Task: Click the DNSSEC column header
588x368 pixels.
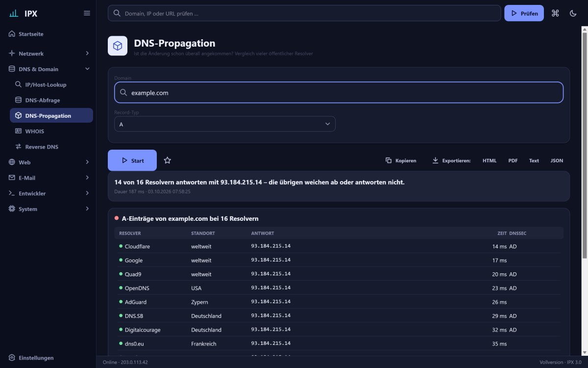Action: pyautogui.click(x=517, y=233)
